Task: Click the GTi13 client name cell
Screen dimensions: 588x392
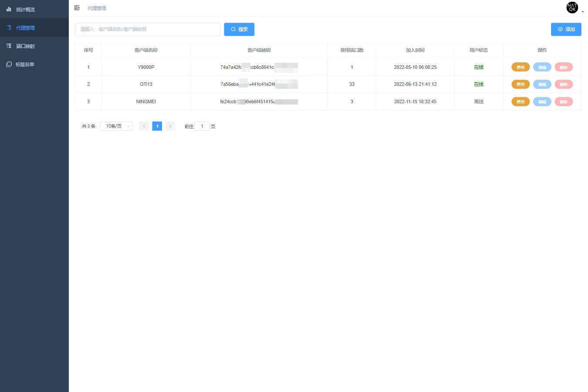Action: pos(146,84)
